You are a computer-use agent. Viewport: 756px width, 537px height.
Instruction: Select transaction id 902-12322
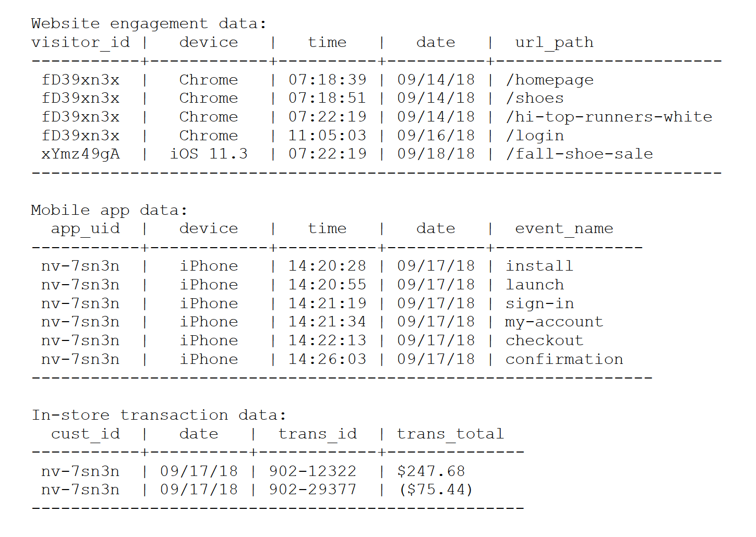click(313, 471)
